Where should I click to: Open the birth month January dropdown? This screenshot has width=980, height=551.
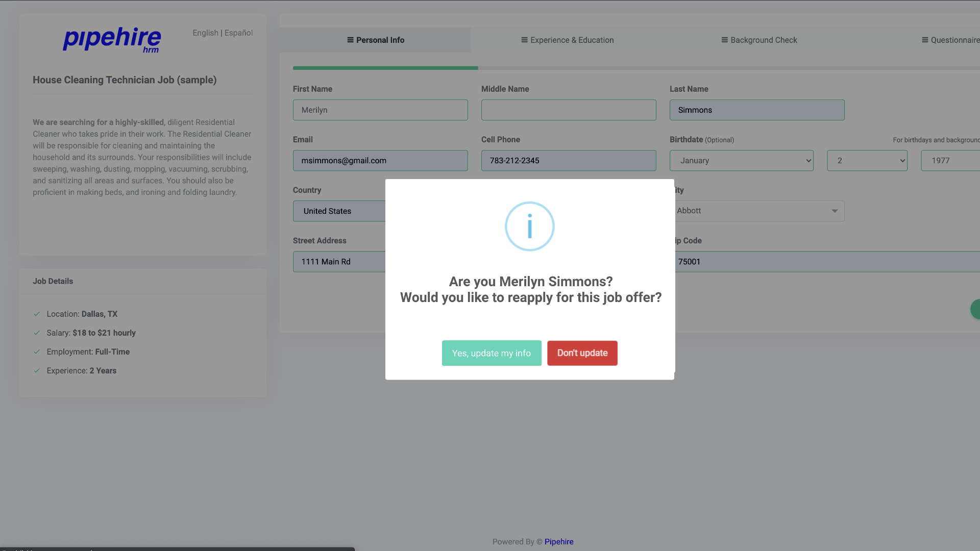click(x=741, y=160)
